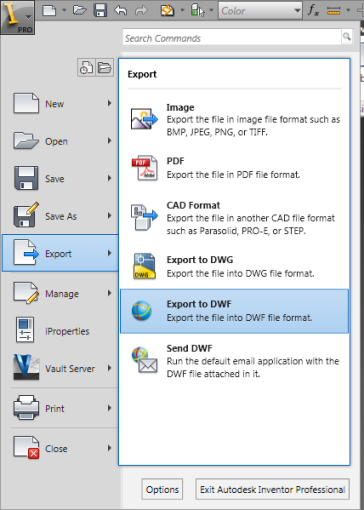This screenshot has height=510, width=364.
Task: Click the Image export picture icon
Action: tap(144, 119)
